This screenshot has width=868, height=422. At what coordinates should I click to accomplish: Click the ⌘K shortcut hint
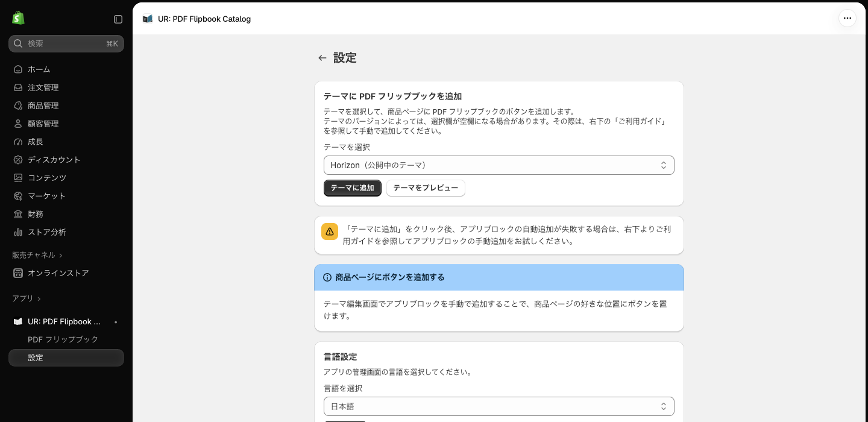(112, 43)
